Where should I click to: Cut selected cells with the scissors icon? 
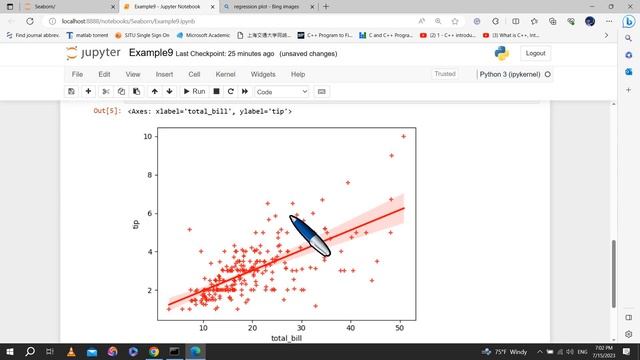[x=106, y=91]
